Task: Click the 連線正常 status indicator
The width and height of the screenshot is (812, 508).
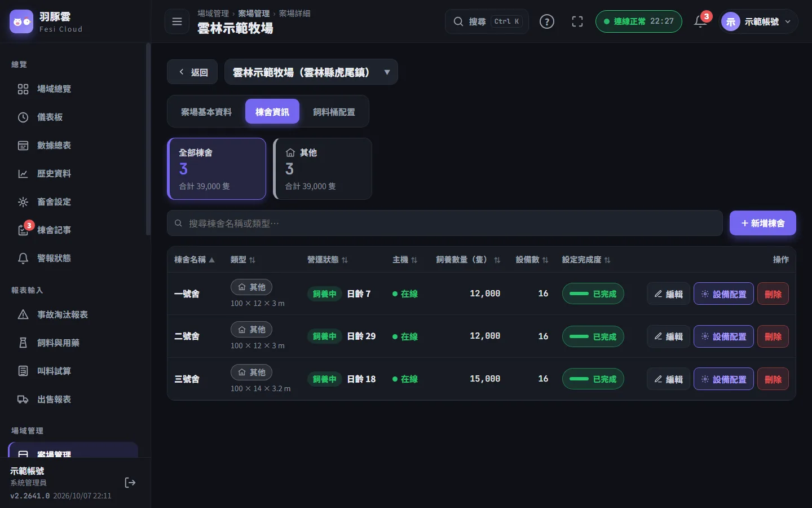Action: pos(639,21)
